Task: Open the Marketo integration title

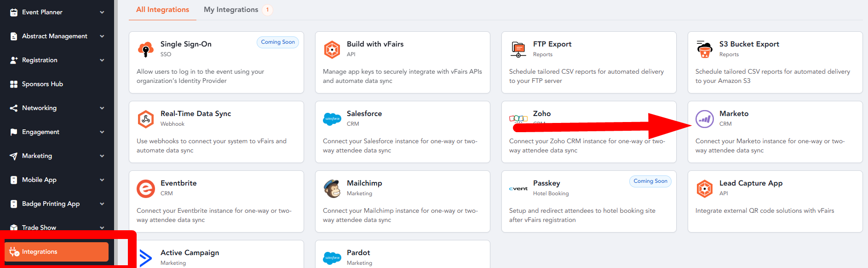Action: 734,114
